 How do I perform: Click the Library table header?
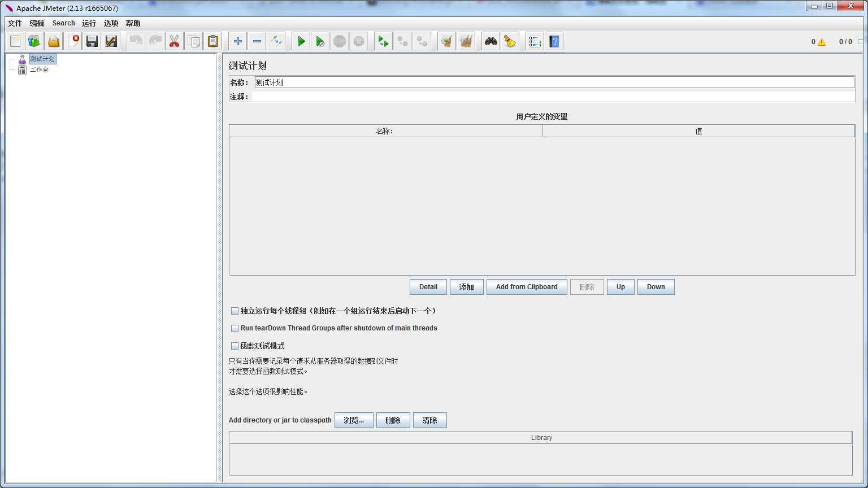(x=541, y=438)
